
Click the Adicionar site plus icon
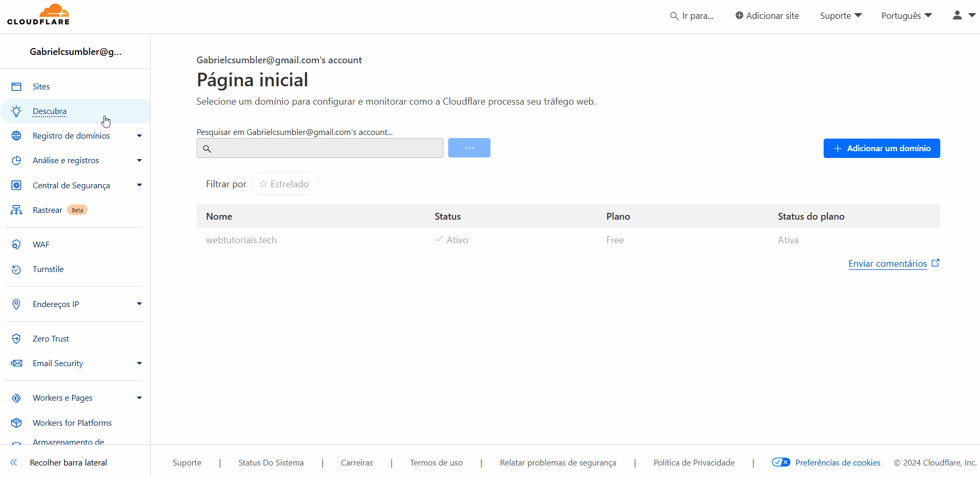(738, 15)
